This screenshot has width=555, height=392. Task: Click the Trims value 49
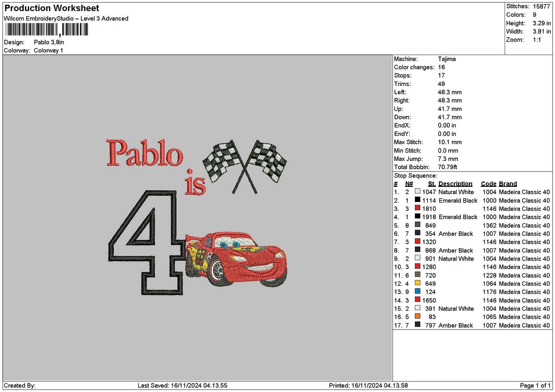(441, 84)
